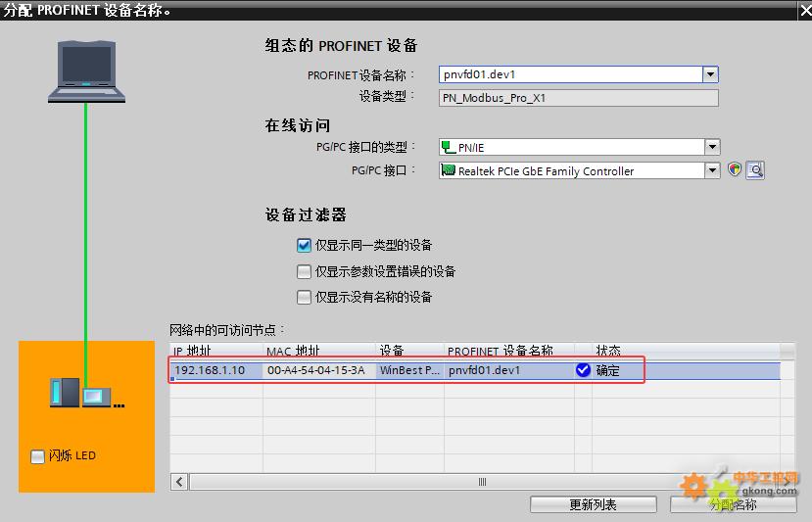812x522 pixels.
Task: Click the blue checkmark status icon in row
Action: pos(583,370)
